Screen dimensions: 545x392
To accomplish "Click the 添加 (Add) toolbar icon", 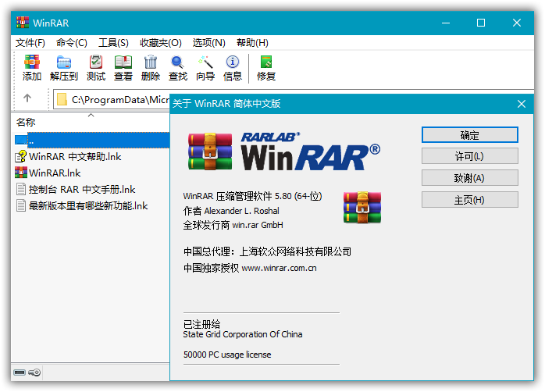I will (x=32, y=62).
